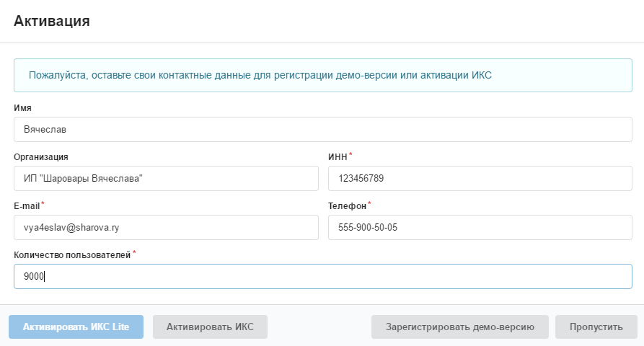The image size is (644, 346).
Task: Focus the Количество пользователей field
Action: [322, 276]
